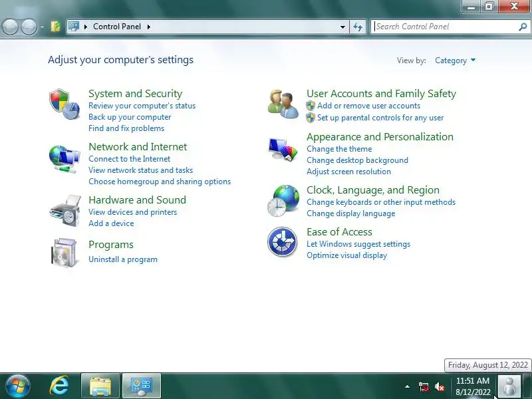
Task: Click Add a device link
Action: [111, 223]
